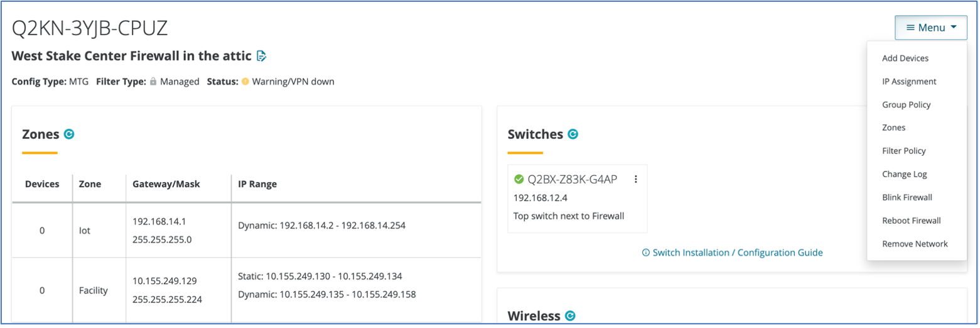Click the Q2BX-Z83K-G4AP switch name
Screen dimensions: 980x328
(572, 179)
